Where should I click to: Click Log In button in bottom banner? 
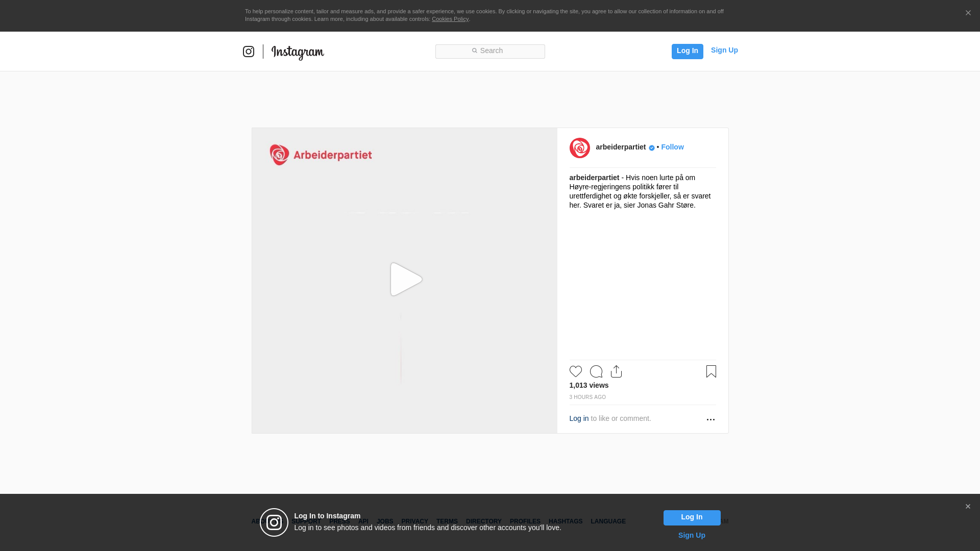click(692, 518)
